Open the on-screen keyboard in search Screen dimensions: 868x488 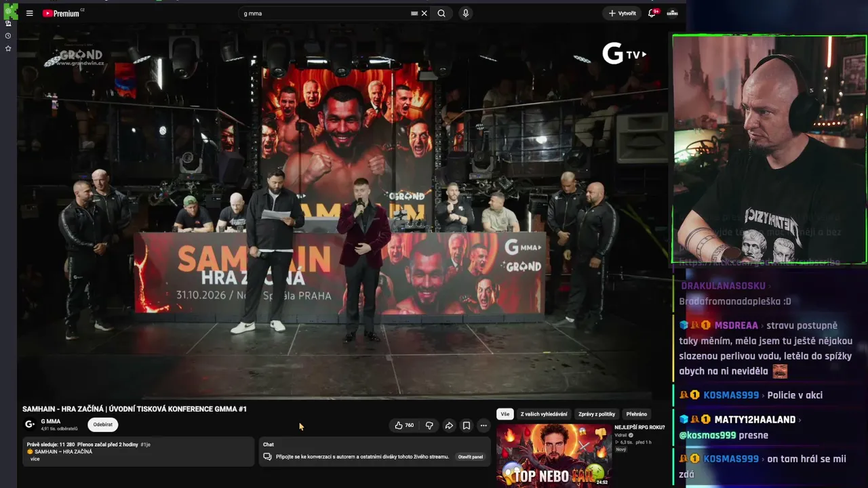point(414,14)
